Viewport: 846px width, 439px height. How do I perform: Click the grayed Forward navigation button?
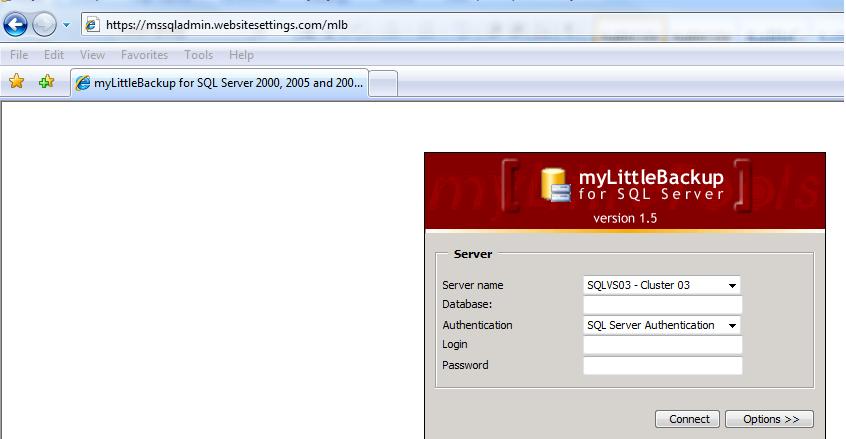point(44,25)
